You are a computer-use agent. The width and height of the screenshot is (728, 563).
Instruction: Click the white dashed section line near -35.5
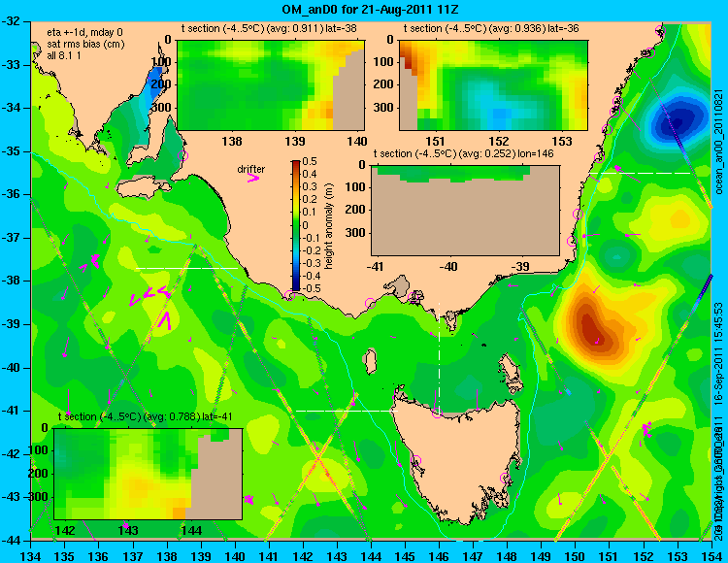641,173
